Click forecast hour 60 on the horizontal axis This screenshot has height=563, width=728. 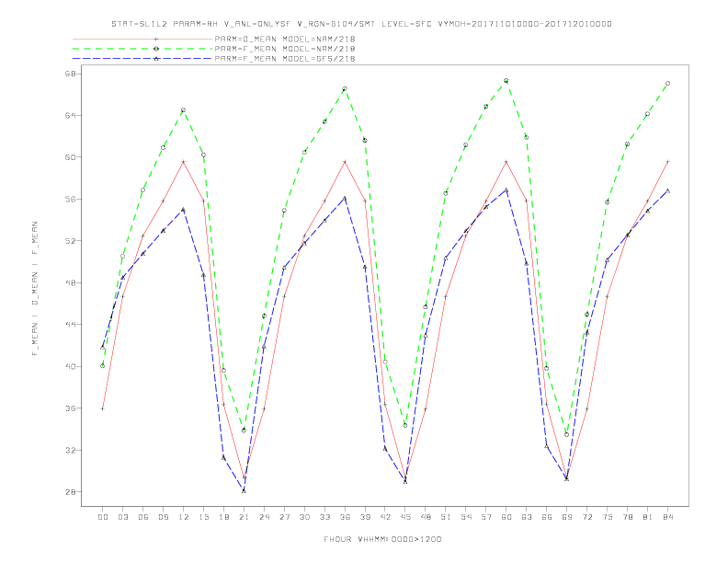tap(506, 517)
